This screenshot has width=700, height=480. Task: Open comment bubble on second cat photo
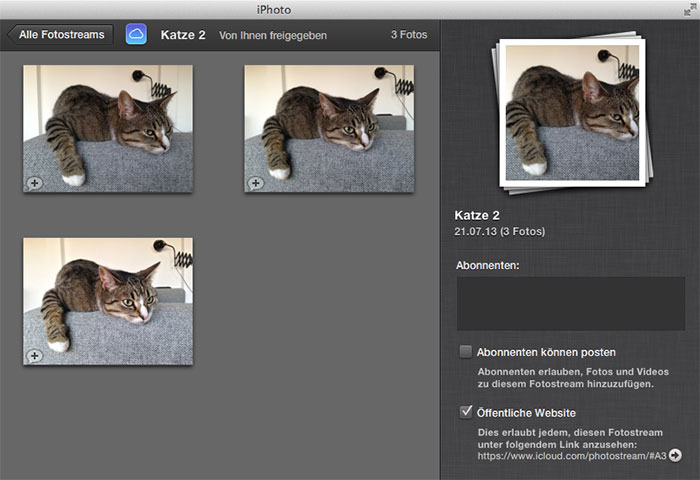pyautogui.click(x=255, y=183)
